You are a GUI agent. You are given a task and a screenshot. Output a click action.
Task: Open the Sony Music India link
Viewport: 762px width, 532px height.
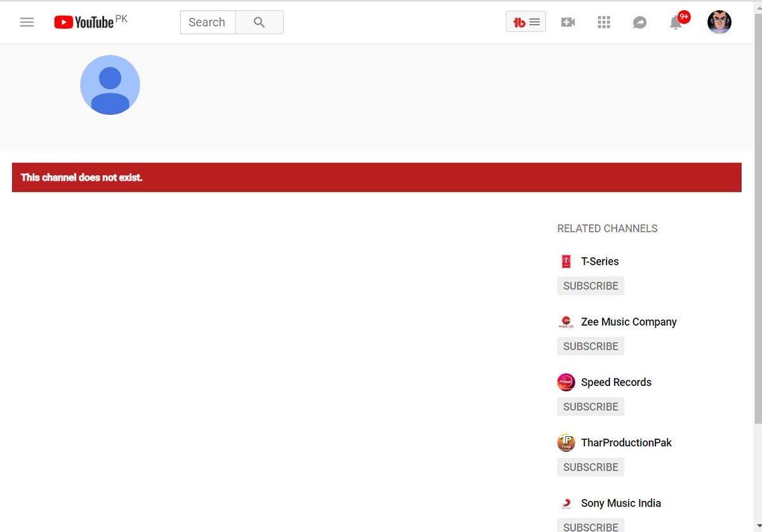[x=621, y=503]
